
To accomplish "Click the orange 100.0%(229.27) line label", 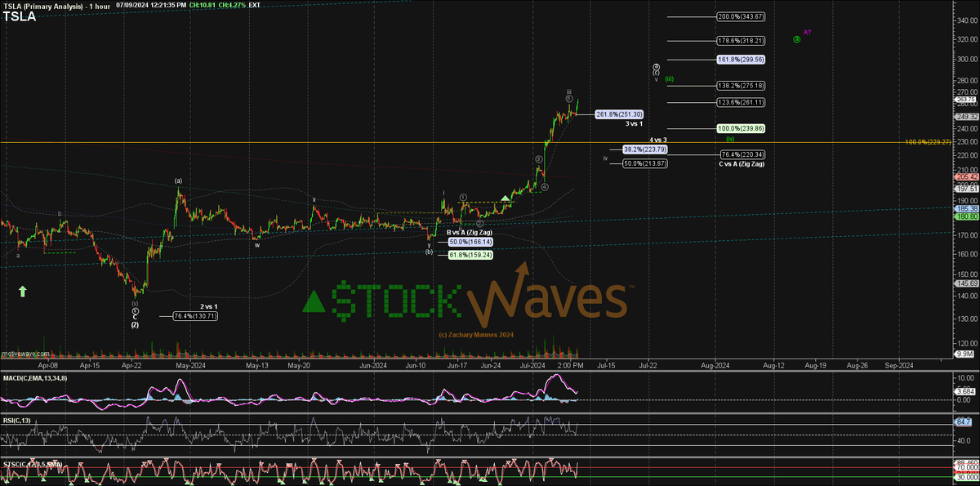I will coord(929,142).
